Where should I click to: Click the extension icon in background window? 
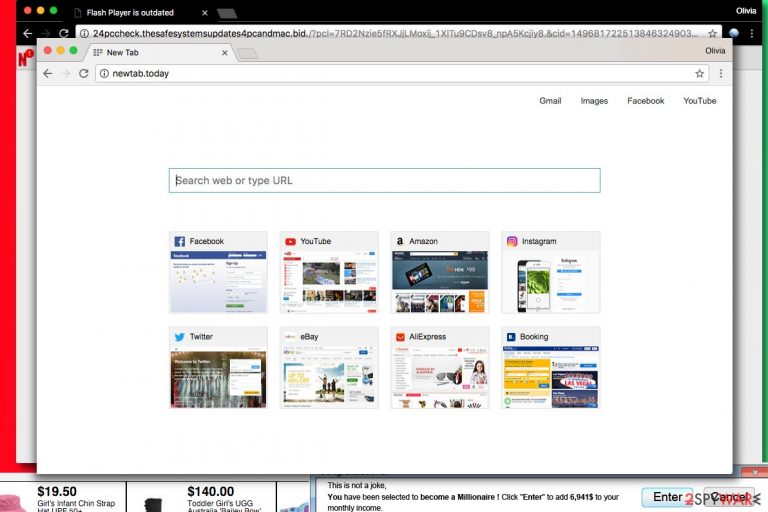click(734, 33)
